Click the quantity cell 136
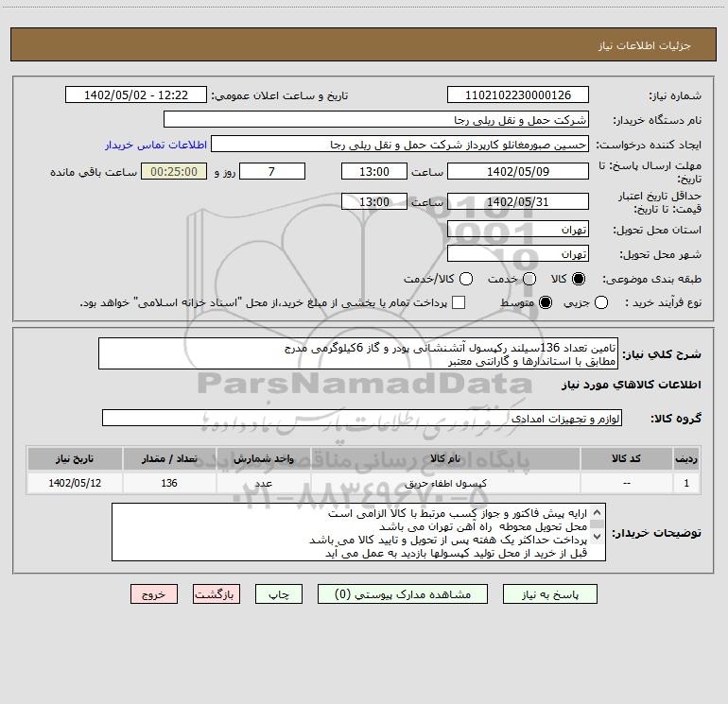 point(169,483)
